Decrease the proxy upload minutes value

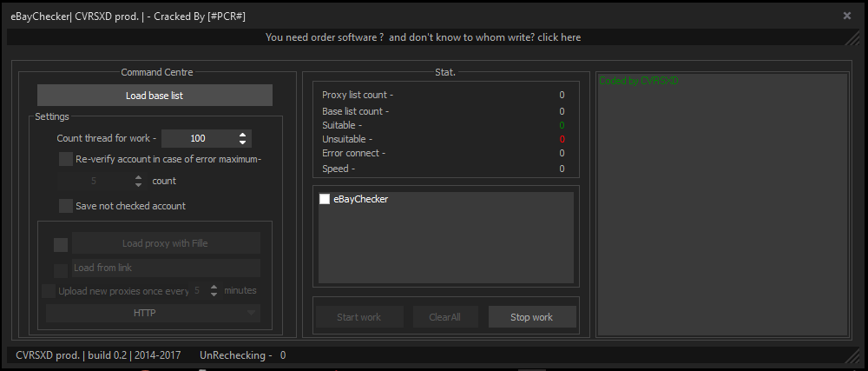[x=214, y=294]
